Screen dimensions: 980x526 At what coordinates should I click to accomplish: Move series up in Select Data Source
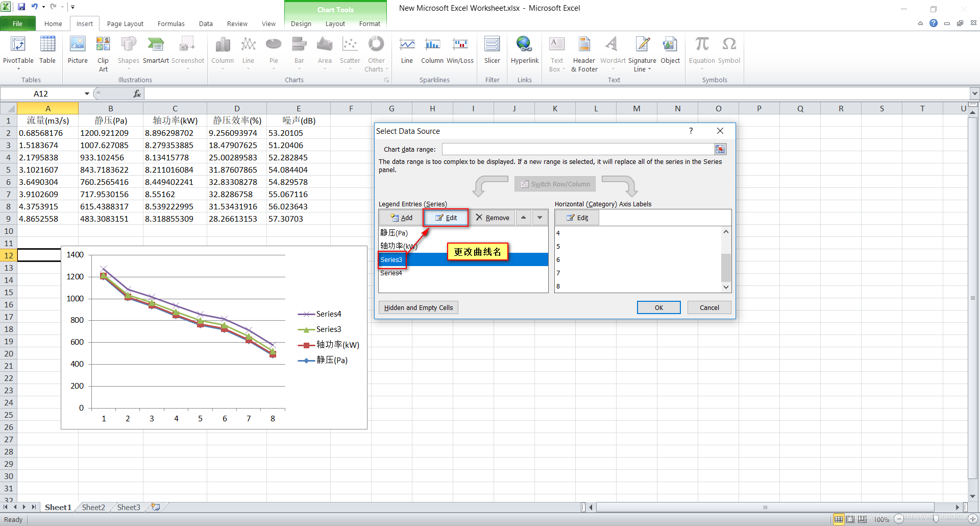(x=523, y=218)
